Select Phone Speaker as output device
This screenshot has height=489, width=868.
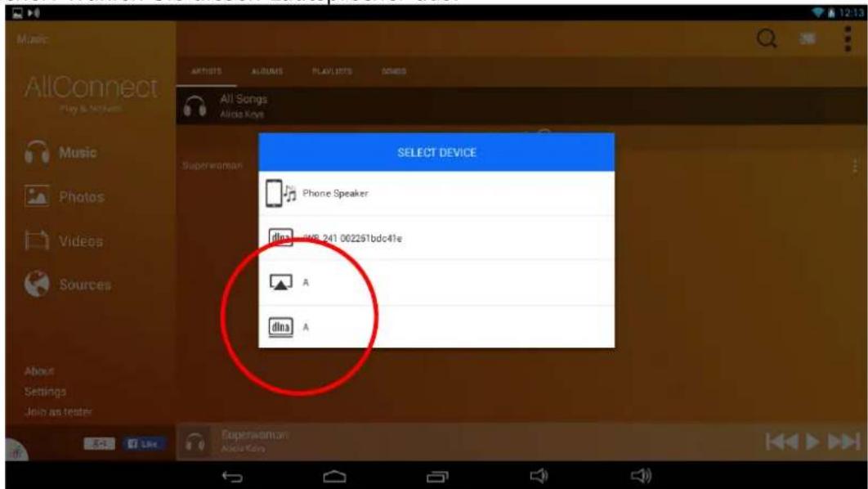pyautogui.click(x=436, y=193)
